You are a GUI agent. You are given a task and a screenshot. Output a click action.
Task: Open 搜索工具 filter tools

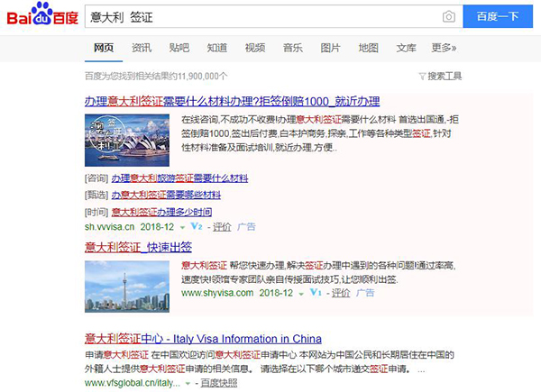[x=440, y=77]
